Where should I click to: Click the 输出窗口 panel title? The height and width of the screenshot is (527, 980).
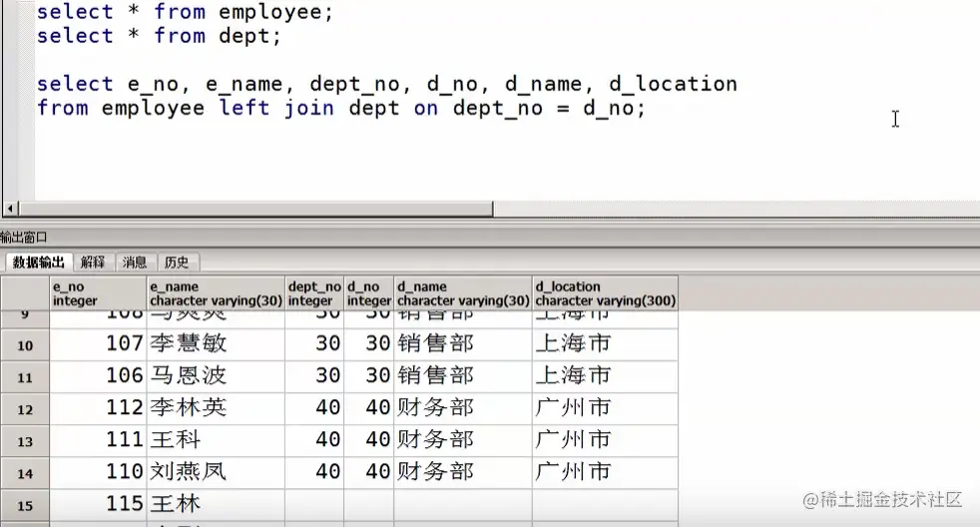(x=24, y=237)
